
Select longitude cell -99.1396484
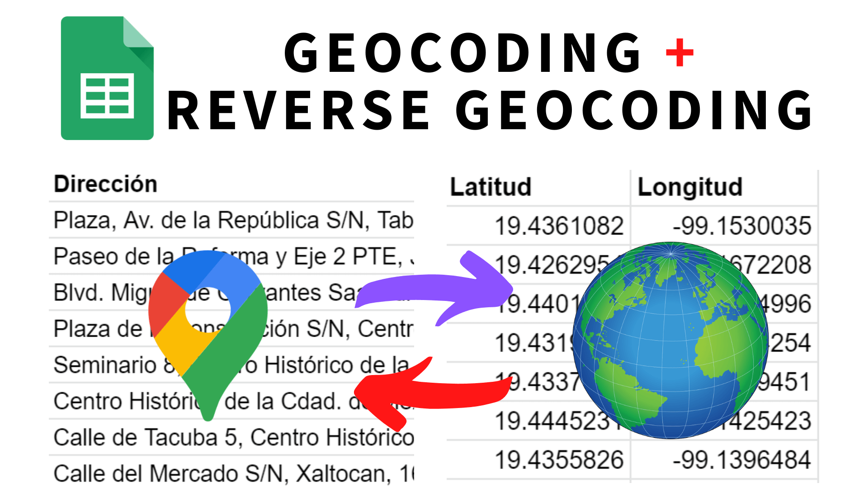[x=724, y=460]
